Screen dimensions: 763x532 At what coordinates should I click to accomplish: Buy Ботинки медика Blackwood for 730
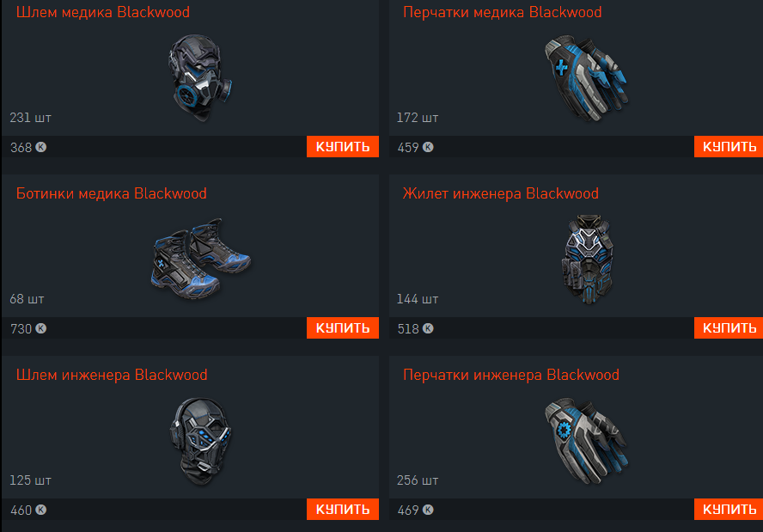tap(343, 328)
